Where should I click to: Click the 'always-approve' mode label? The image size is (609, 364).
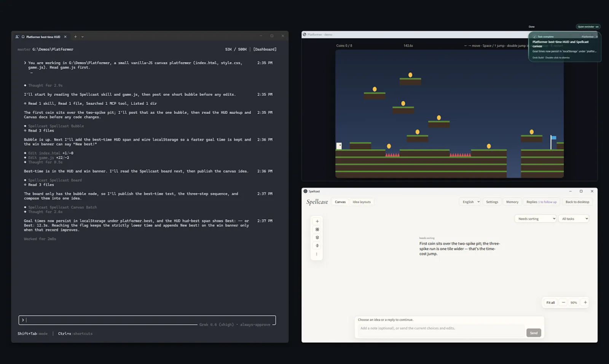(x=255, y=325)
